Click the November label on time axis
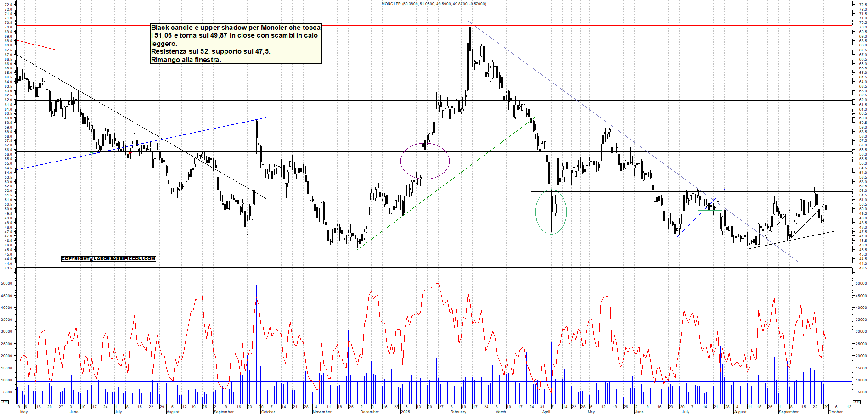The height and width of the screenshot is (414, 868). pos(322,412)
